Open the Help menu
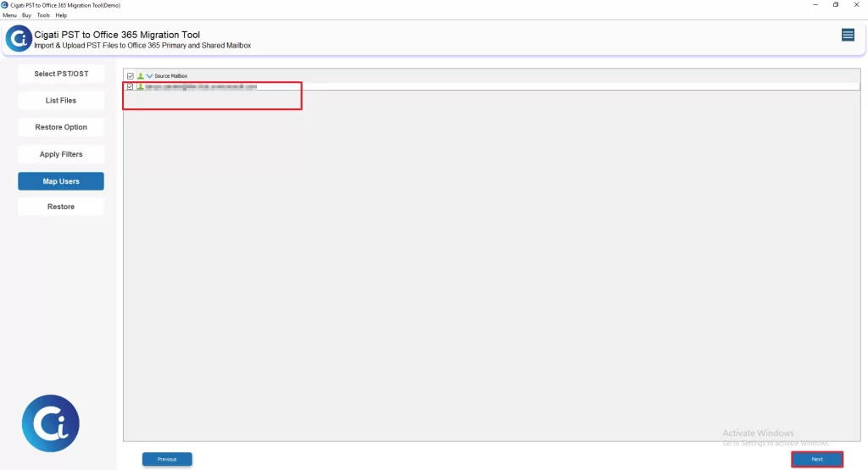This screenshot has height=470, width=868. (61, 15)
